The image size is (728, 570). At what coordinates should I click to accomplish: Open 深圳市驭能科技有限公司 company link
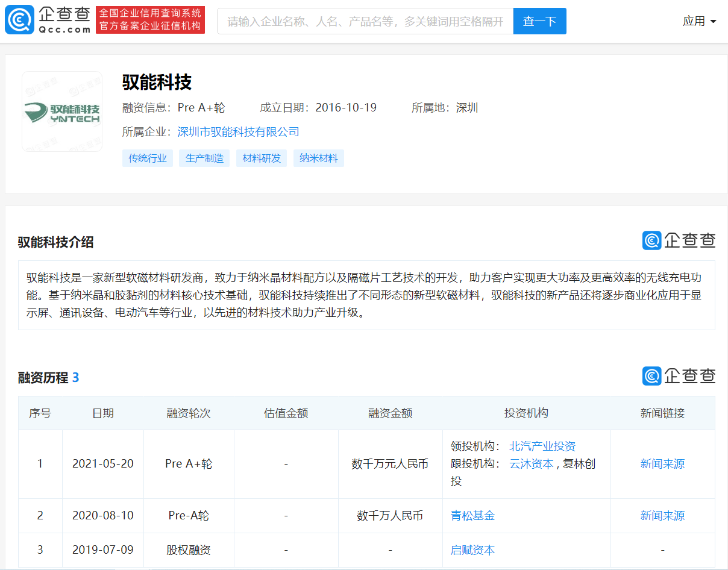[x=239, y=132]
